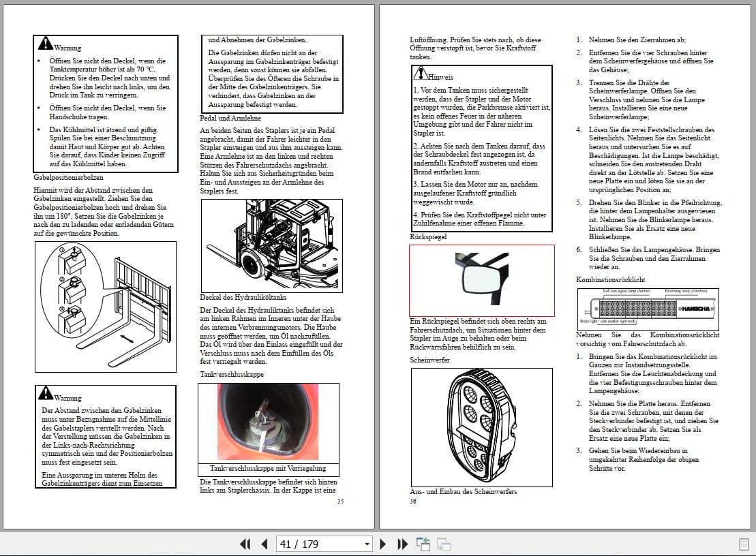Click page number 36 at page bottom
The image size is (756, 556).
(x=413, y=501)
